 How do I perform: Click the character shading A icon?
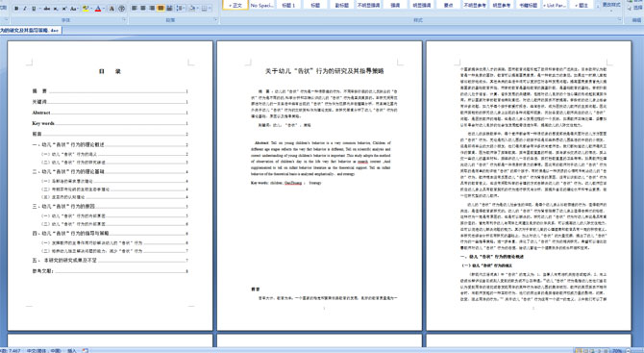111,9
